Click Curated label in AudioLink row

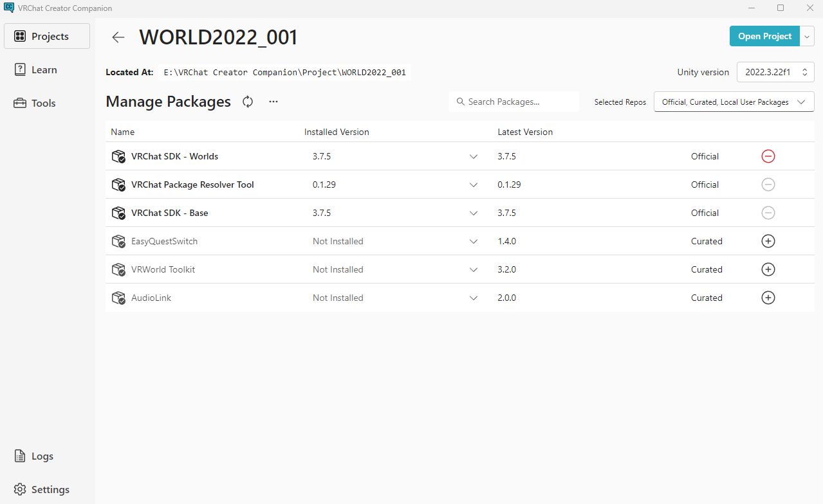point(707,298)
